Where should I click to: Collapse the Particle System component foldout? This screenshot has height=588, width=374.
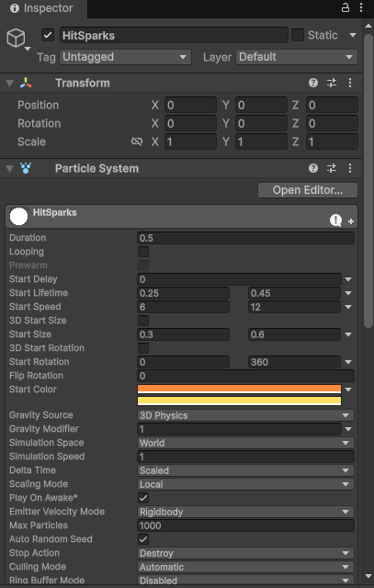[10, 169]
